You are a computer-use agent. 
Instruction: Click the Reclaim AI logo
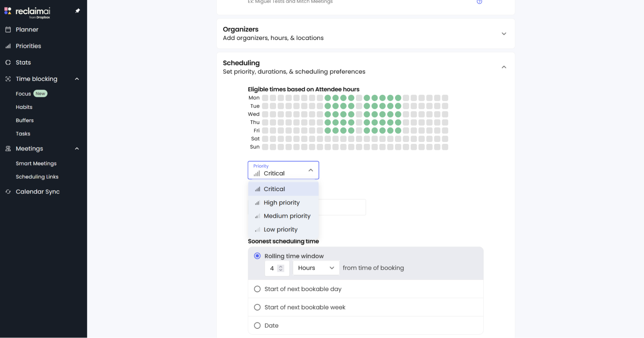27,12
